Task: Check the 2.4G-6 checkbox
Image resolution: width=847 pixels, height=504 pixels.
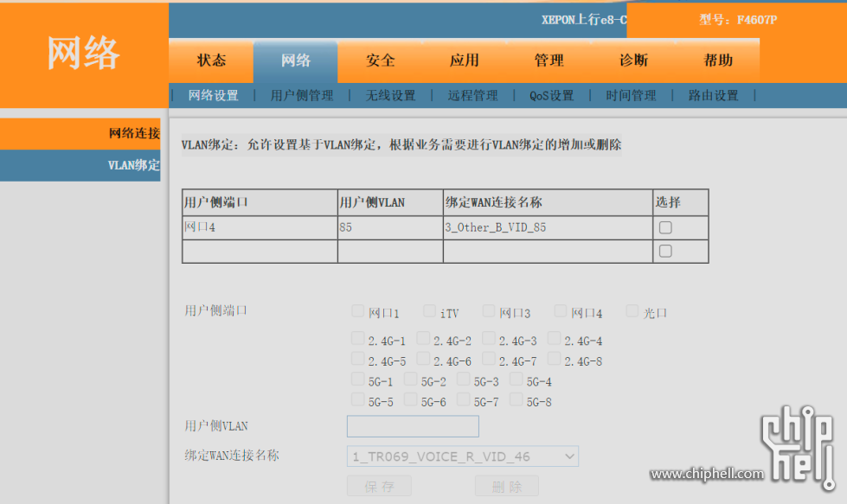Action: tap(424, 359)
